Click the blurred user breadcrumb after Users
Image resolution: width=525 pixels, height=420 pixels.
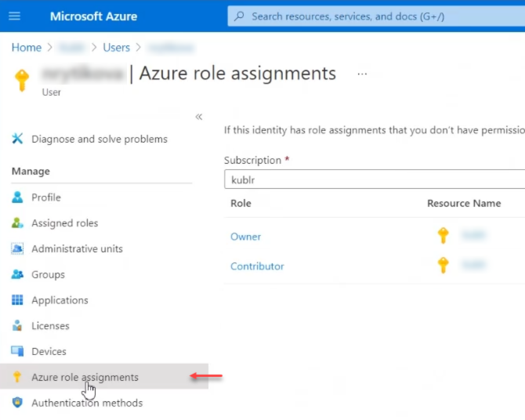(x=171, y=48)
